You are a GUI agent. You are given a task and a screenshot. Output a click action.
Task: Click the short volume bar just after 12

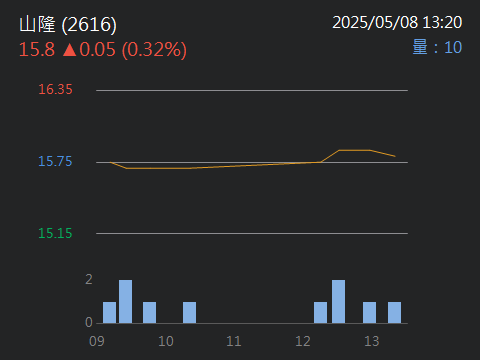(320, 312)
